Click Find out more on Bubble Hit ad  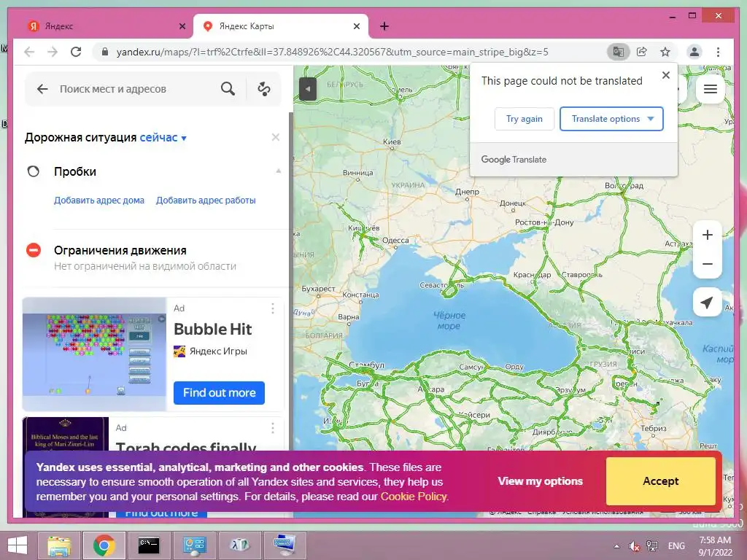click(219, 393)
